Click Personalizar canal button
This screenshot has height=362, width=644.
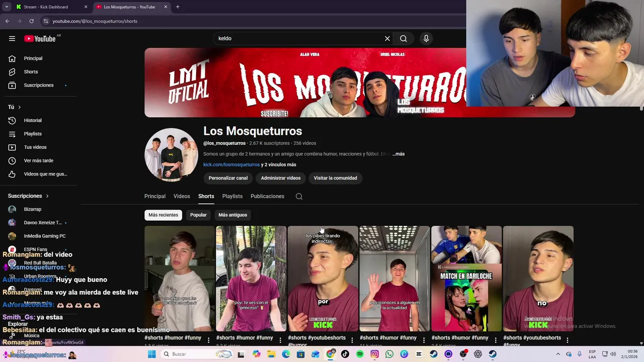point(228,178)
